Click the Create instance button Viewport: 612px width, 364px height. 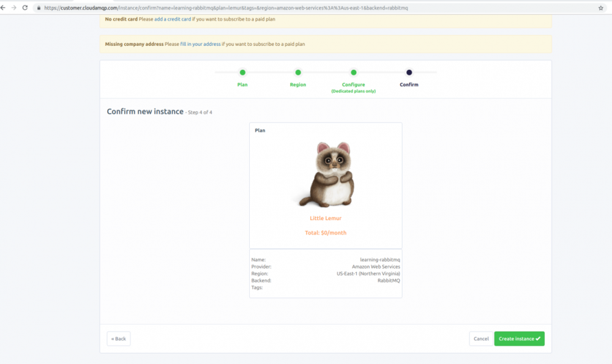pos(519,338)
